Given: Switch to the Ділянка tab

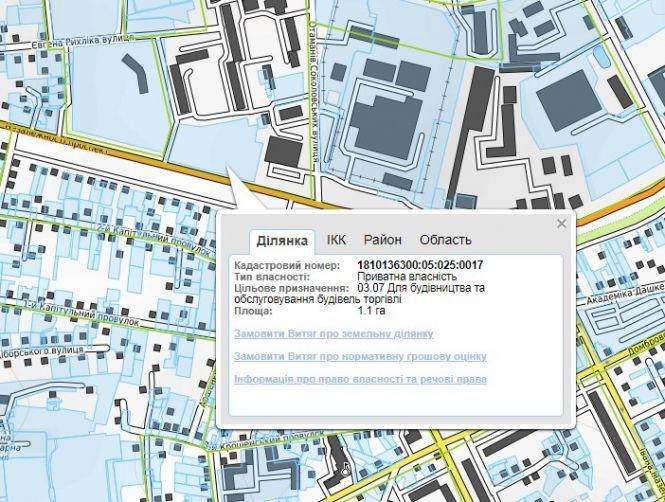Looking at the screenshot, I should (281, 240).
